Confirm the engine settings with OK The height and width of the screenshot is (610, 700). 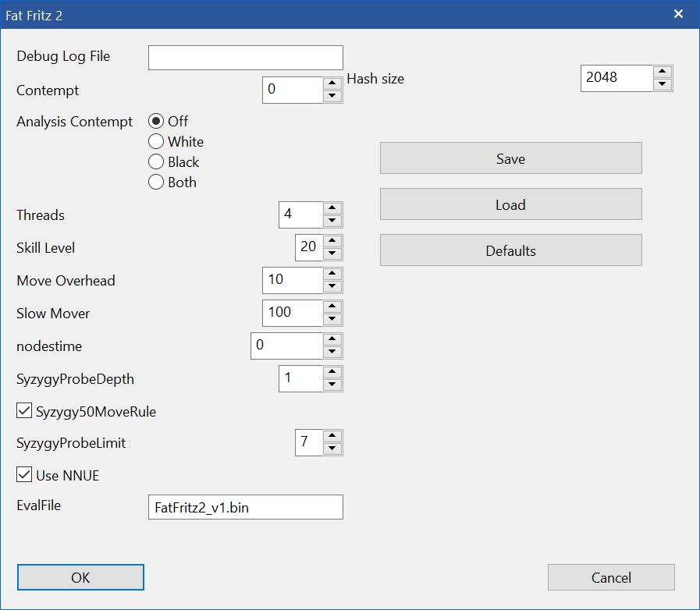(x=80, y=577)
